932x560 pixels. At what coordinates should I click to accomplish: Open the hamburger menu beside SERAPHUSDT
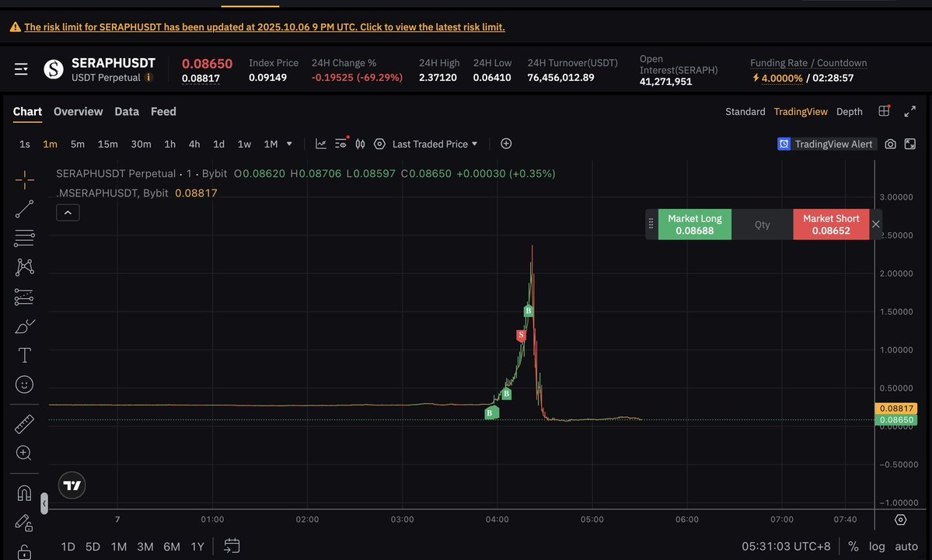coord(22,69)
